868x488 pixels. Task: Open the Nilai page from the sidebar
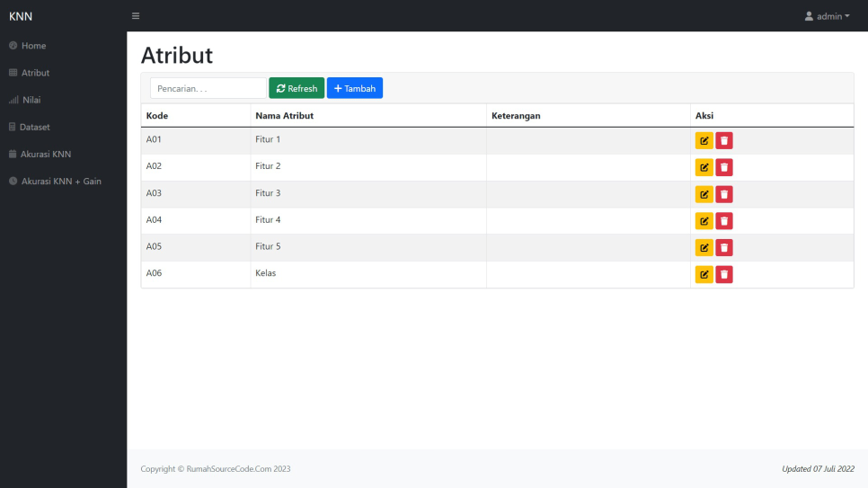click(x=31, y=100)
